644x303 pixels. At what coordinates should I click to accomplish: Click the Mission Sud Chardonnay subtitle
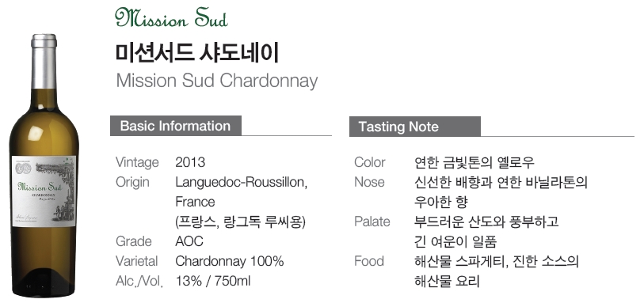pyautogui.click(x=217, y=81)
